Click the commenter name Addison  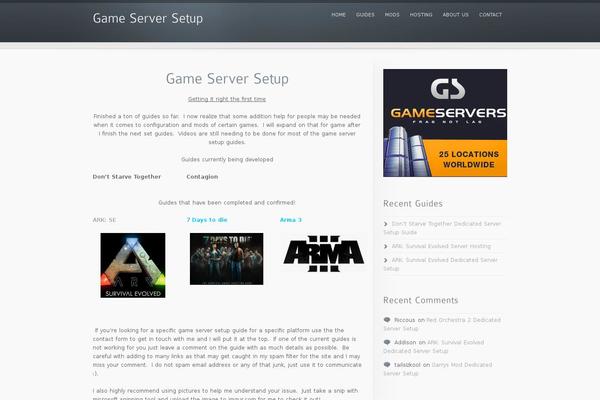pyautogui.click(x=405, y=342)
